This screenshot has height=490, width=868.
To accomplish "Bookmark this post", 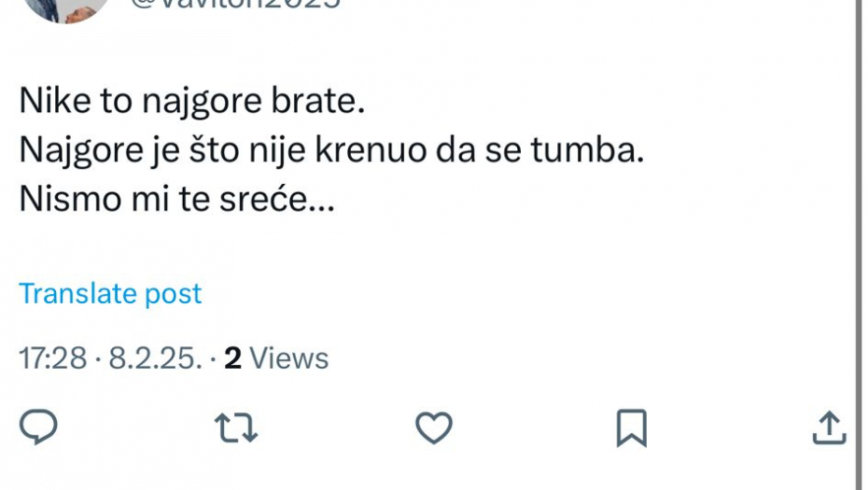I will click(631, 427).
